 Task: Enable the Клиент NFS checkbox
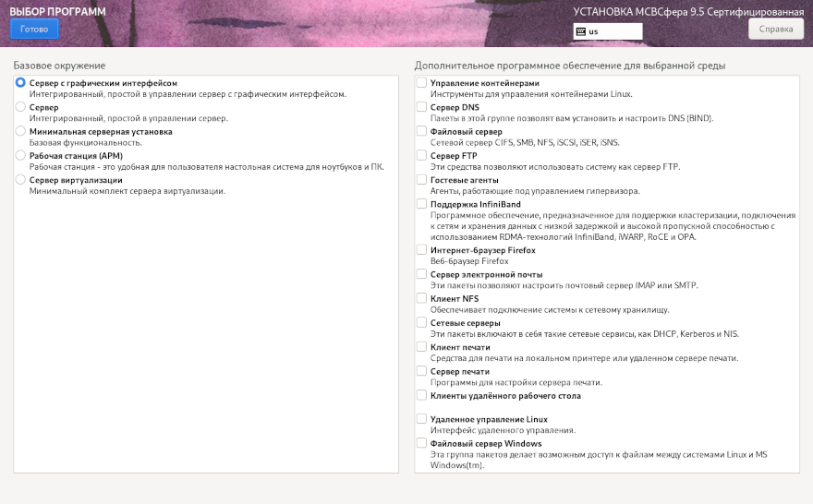422,298
